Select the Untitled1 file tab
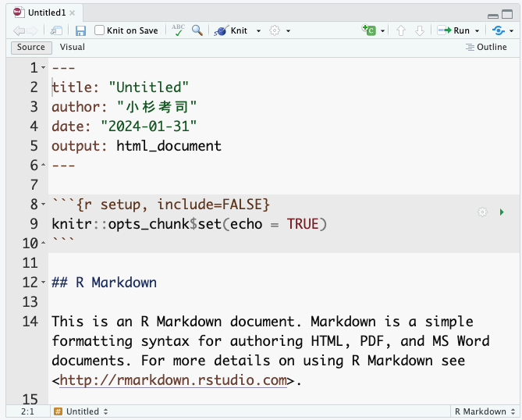This screenshot has width=522, height=420. (47, 12)
